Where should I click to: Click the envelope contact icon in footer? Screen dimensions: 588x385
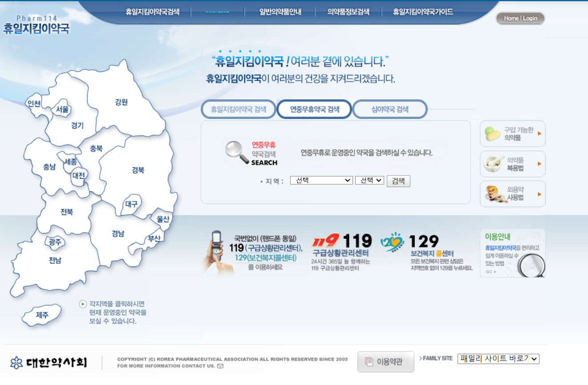point(220,366)
